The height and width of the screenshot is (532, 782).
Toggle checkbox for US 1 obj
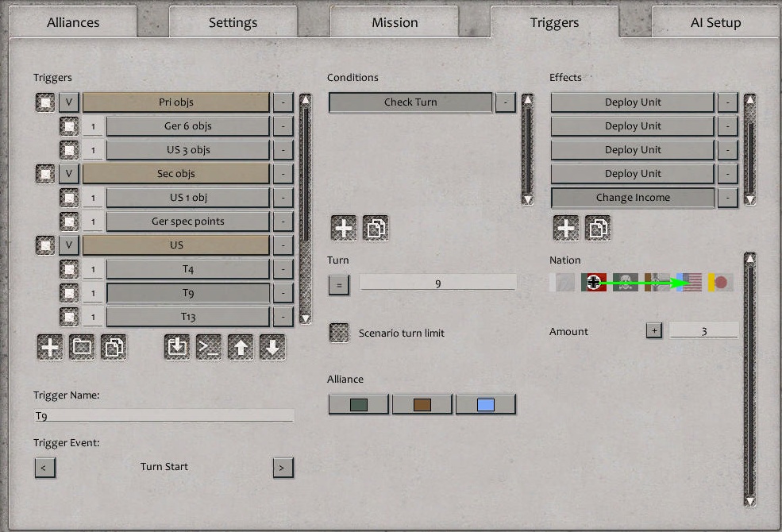pos(69,198)
